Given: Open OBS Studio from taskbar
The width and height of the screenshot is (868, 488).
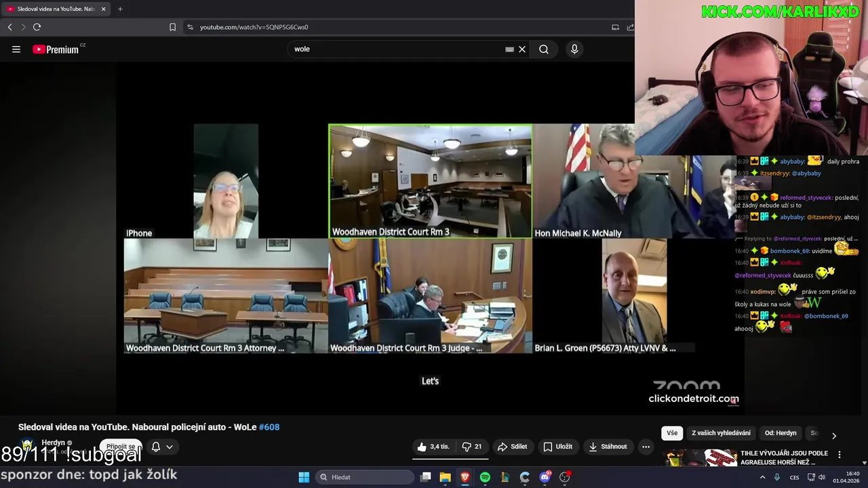Looking at the screenshot, I should pyautogui.click(x=564, y=477).
